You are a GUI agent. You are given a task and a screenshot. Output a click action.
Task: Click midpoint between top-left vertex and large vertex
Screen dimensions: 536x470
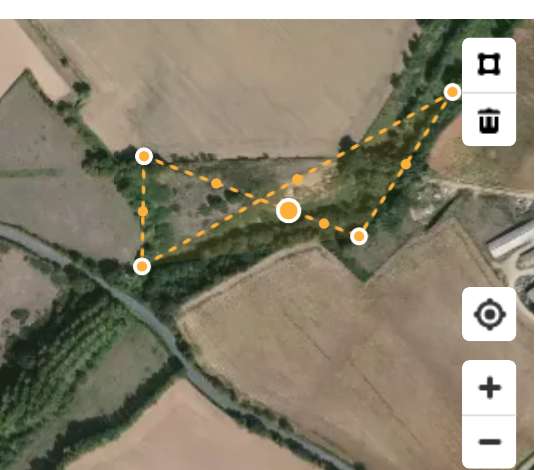point(216,184)
